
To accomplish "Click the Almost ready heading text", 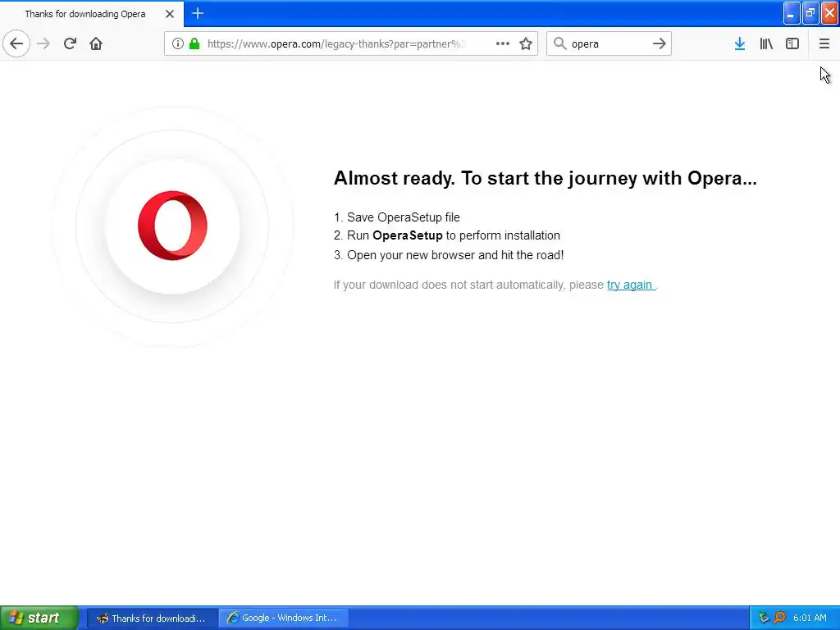I will 545,178.
